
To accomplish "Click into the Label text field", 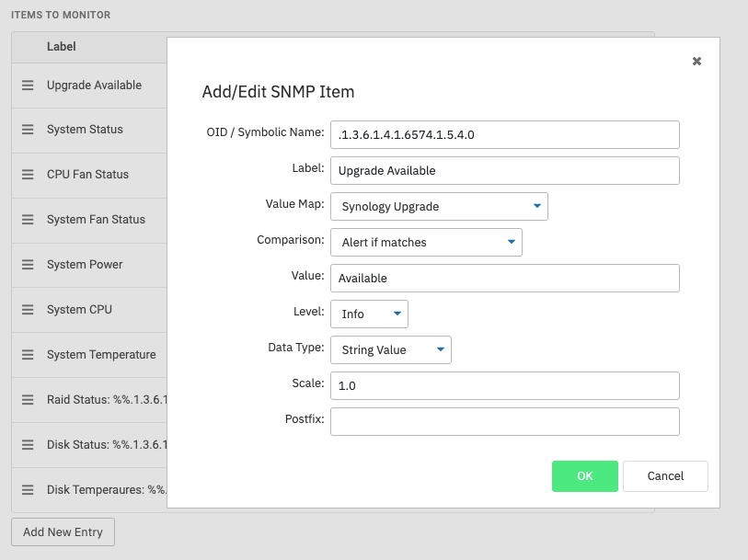I will coord(504,171).
